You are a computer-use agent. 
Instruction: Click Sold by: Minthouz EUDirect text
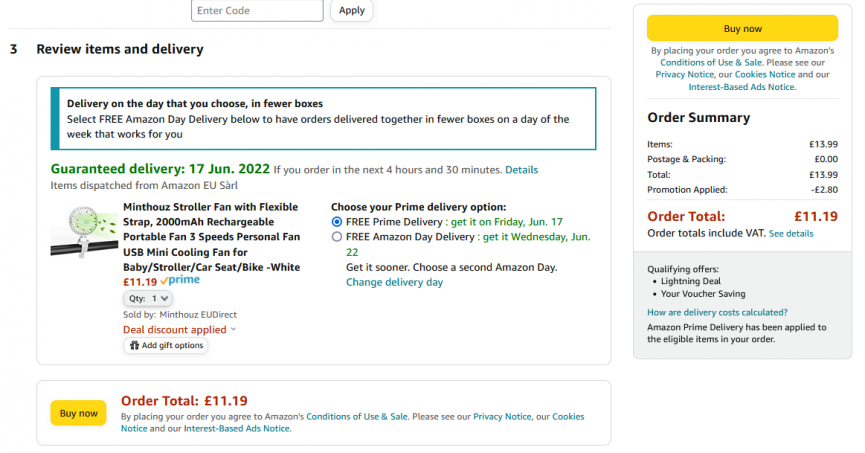point(180,315)
